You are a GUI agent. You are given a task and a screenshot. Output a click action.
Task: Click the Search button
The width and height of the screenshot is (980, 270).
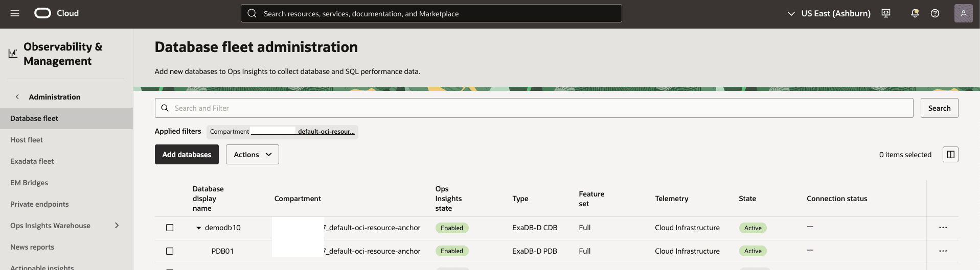tap(939, 108)
